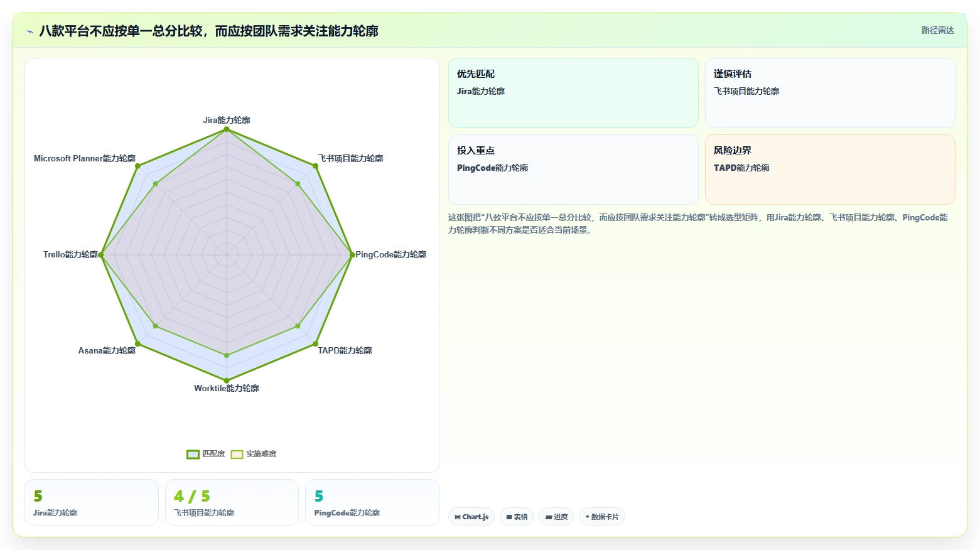Select the PingCode能力轮廓 score card showing 5

pyautogui.click(x=372, y=502)
